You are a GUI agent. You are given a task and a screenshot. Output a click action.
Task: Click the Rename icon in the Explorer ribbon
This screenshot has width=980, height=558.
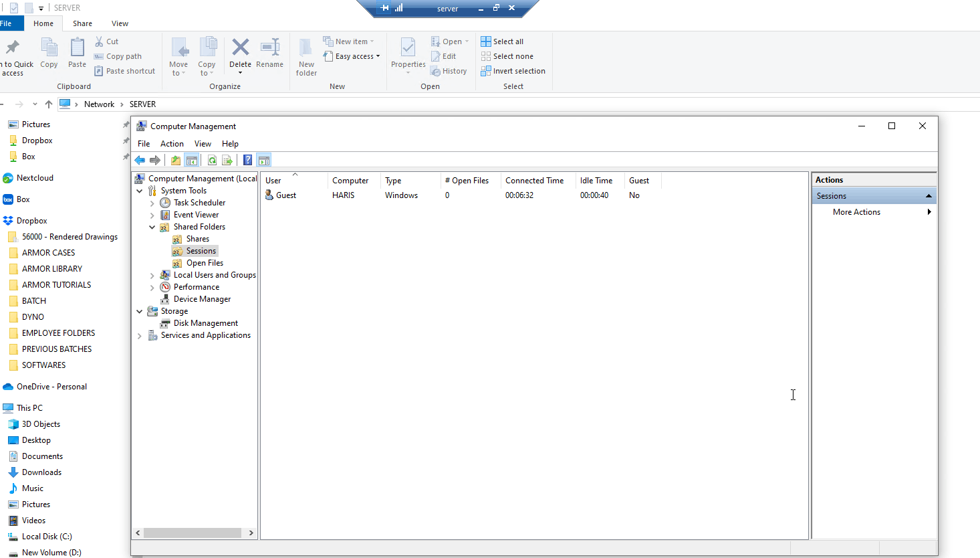point(270,47)
